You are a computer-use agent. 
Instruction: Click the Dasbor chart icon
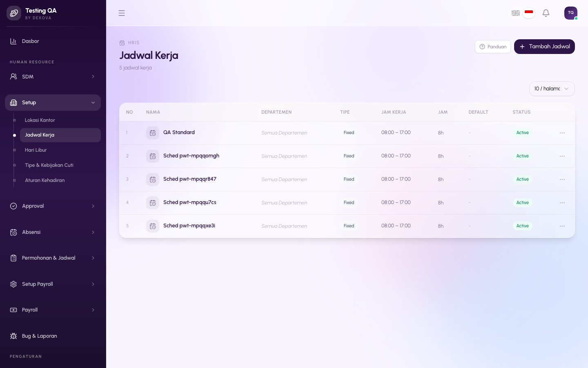[13, 41]
